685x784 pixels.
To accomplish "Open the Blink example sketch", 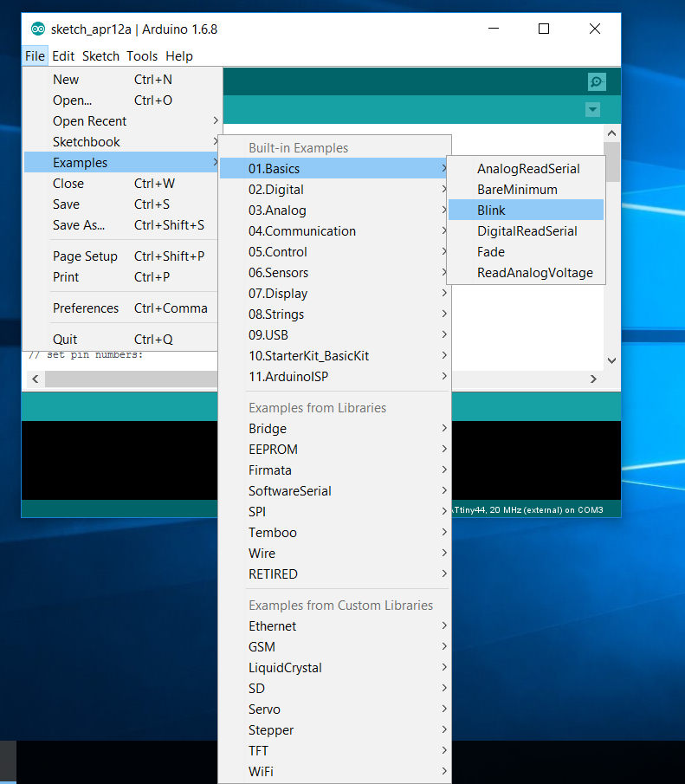I will point(526,210).
